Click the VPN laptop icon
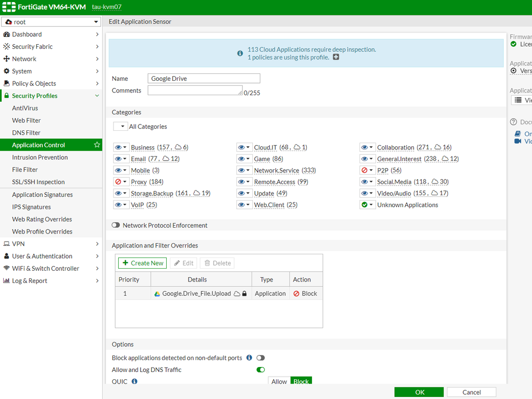532x399 pixels. click(x=6, y=244)
